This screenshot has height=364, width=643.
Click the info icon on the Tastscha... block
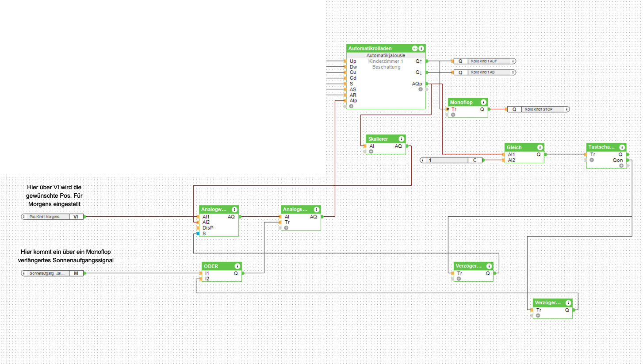click(x=622, y=147)
